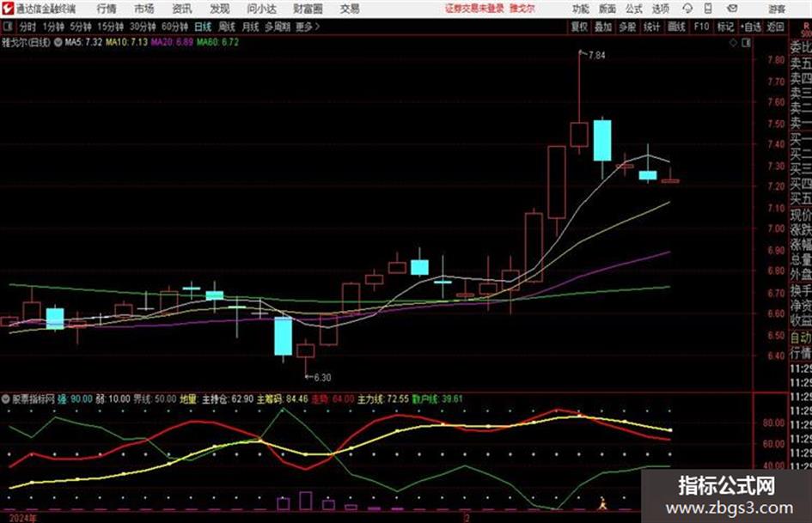This screenshot has width=812, height=523.
Task: Open the 资讯 menu
Action: [x=182, y=9]
